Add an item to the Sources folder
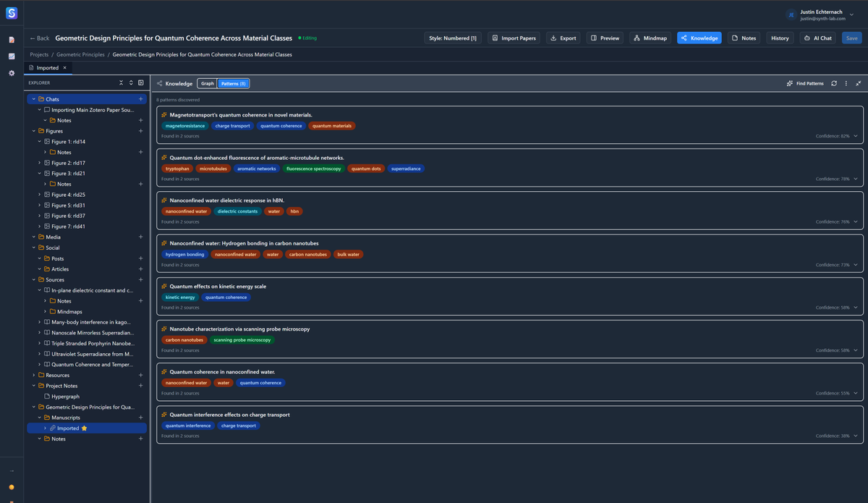868x503 pixels. point(140,279)
